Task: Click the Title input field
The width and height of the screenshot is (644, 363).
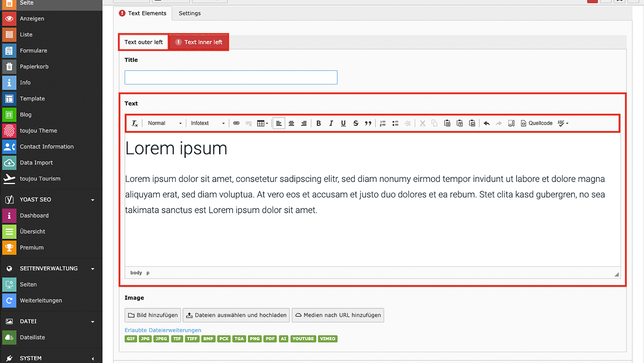Action: [231, 77]
